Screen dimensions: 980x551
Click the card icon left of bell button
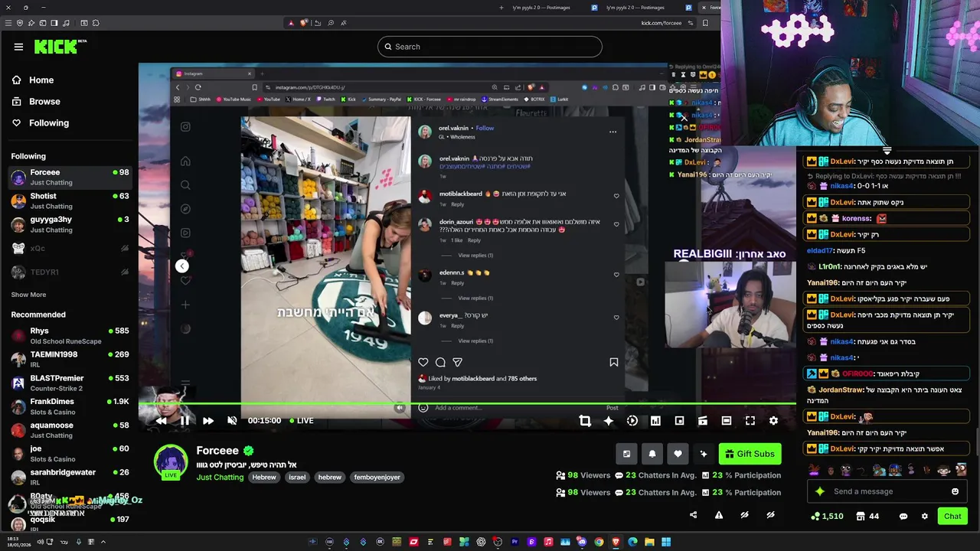tap(626, 454)
